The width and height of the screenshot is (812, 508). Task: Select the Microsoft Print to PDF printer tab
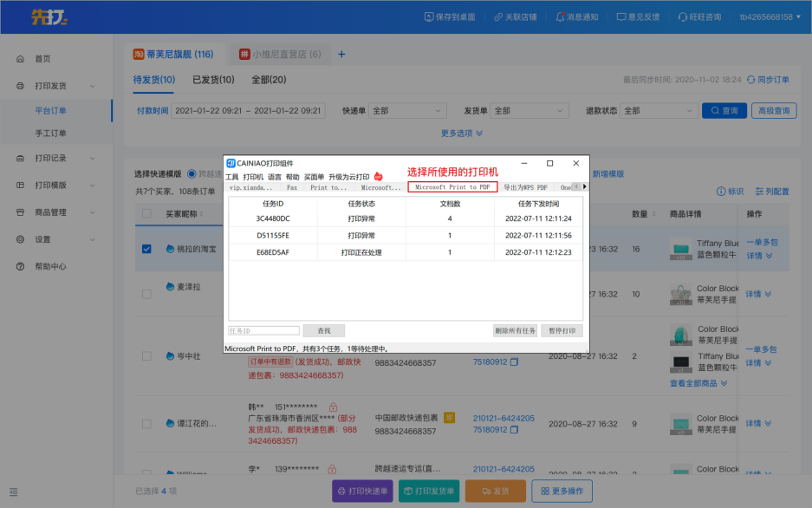[452, 187]
